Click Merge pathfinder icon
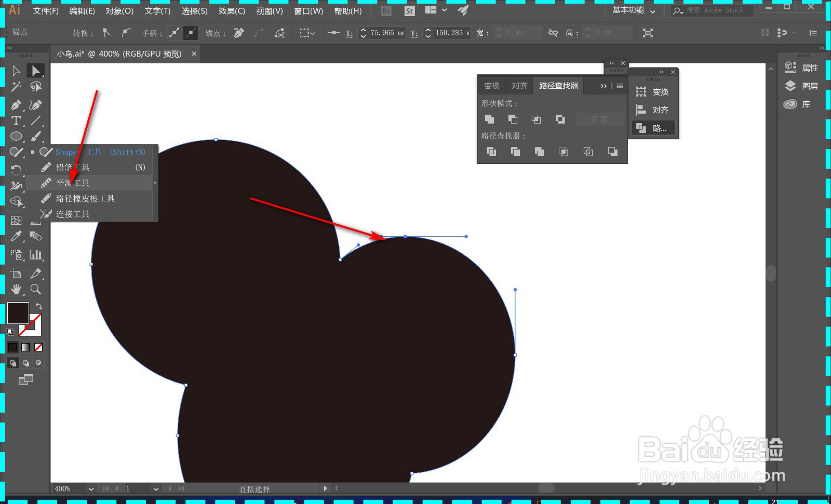Viewport: 831px width, 504px height. [539, 152]
